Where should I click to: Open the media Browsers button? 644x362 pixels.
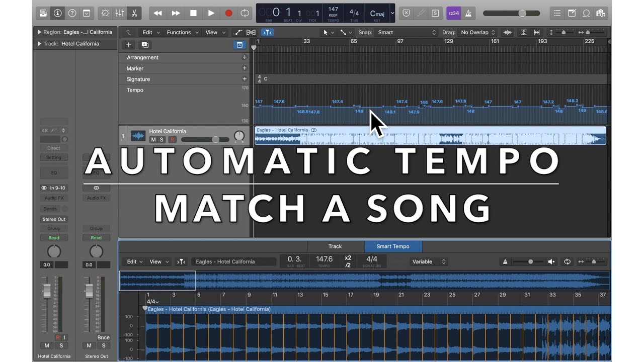(x=600, y=13)
